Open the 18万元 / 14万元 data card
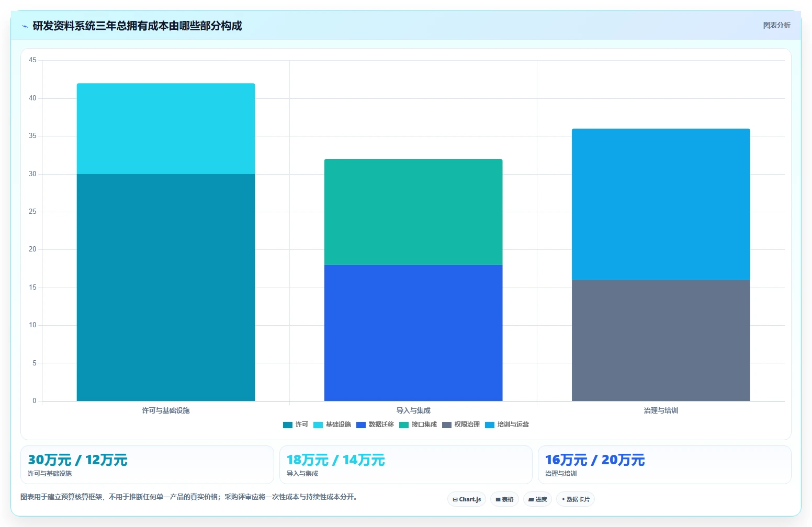This screenshot has height=527, width=812. pos(405,465)
